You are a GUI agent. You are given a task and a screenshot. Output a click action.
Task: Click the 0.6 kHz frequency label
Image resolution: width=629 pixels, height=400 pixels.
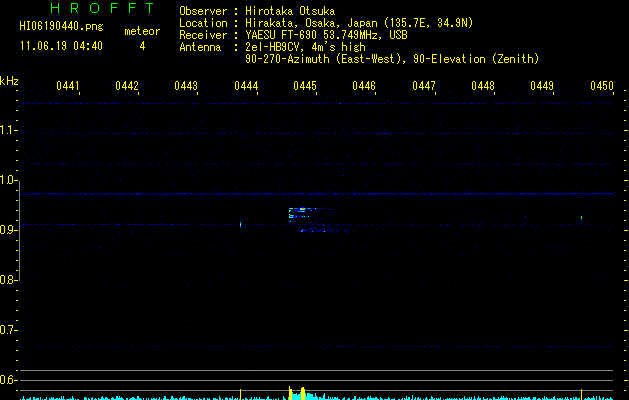8,380
